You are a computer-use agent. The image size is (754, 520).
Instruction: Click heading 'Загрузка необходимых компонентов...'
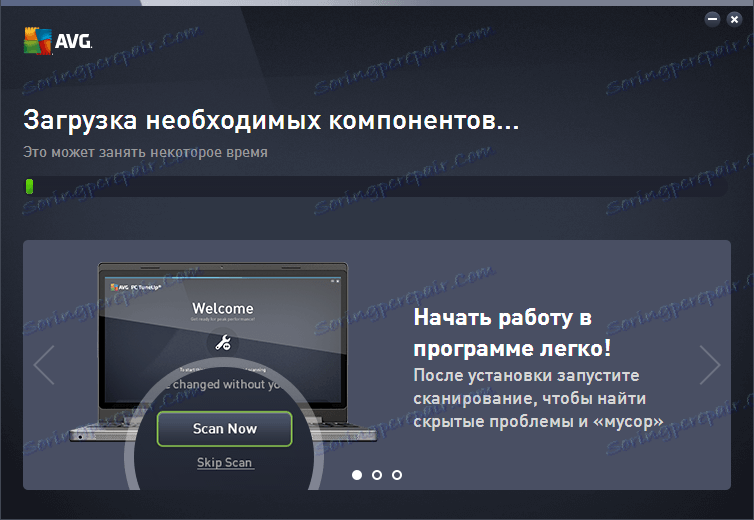tap(271, 120)
